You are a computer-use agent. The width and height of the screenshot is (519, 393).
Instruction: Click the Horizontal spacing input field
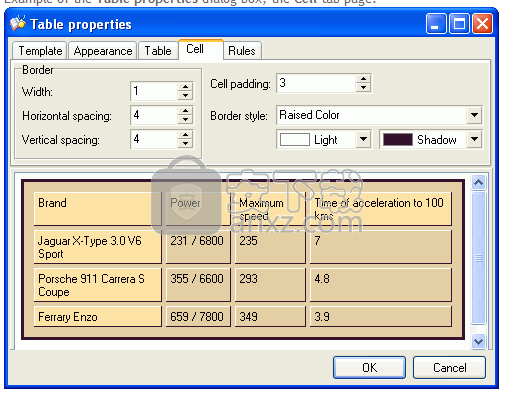point(154,115)
